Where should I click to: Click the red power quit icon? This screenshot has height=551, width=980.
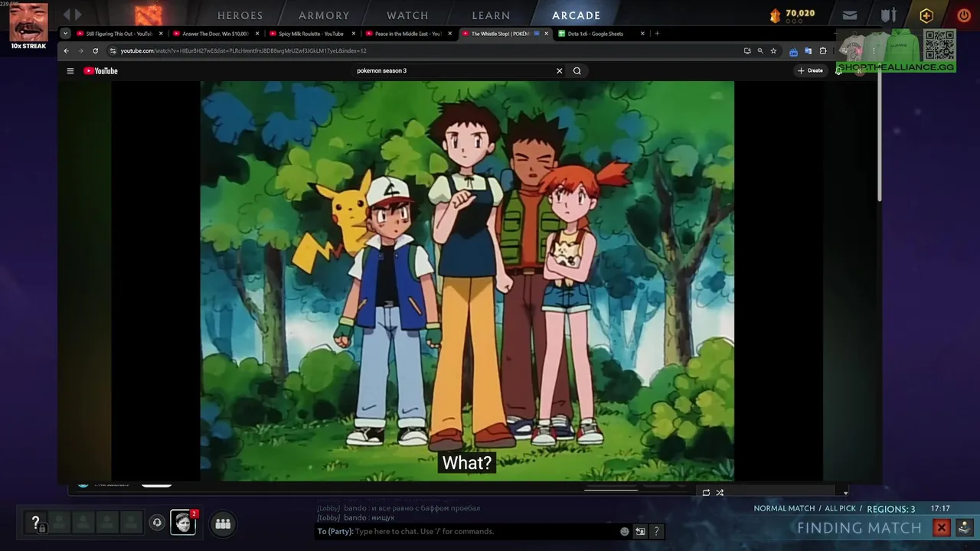(x=963, y=15)
